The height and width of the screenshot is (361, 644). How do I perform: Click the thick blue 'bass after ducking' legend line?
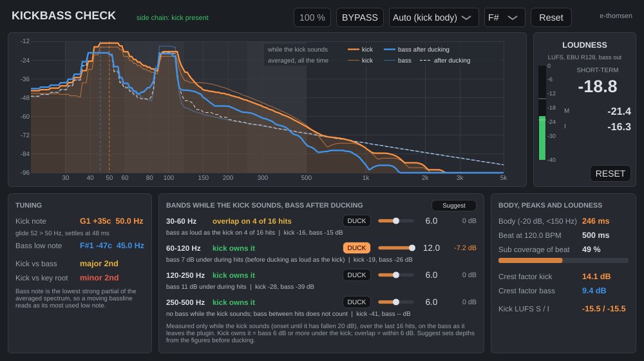390,50
